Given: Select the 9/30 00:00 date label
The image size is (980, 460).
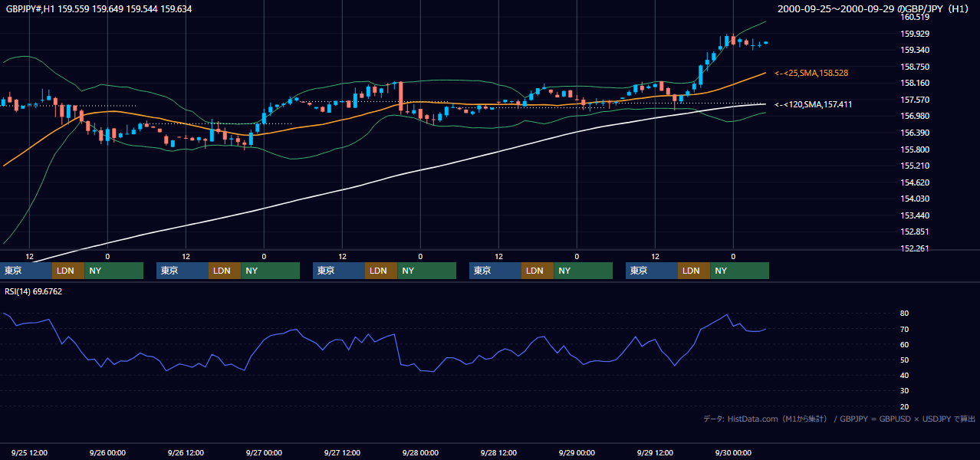Looking at the screenshot, I should (733, 452).
